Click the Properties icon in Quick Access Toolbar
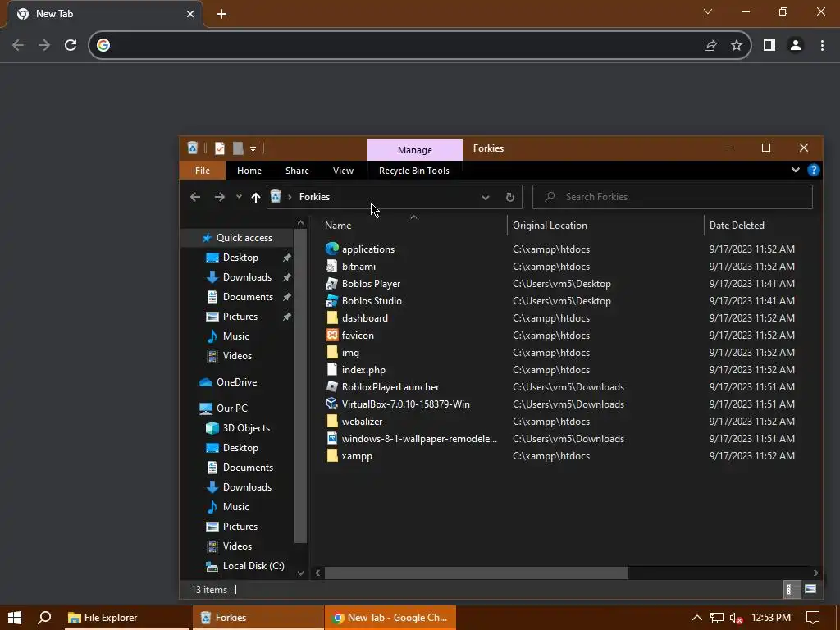 [220, 148]
